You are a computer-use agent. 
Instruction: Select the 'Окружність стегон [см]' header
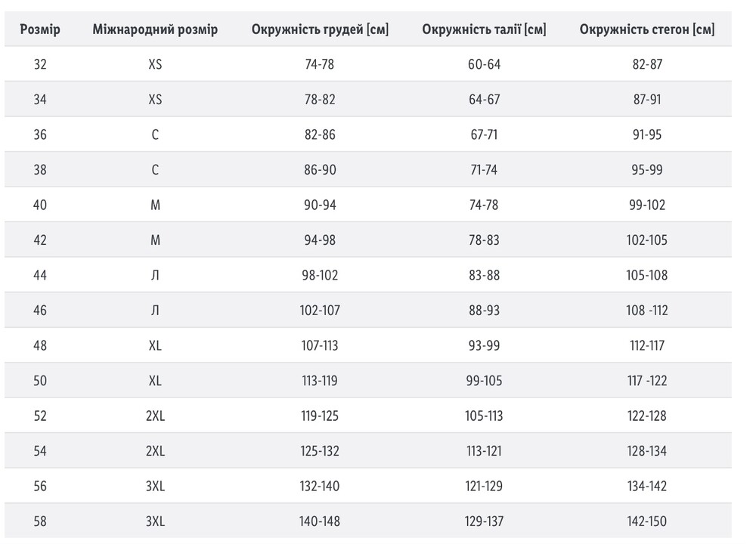click(x=647, y=29)
